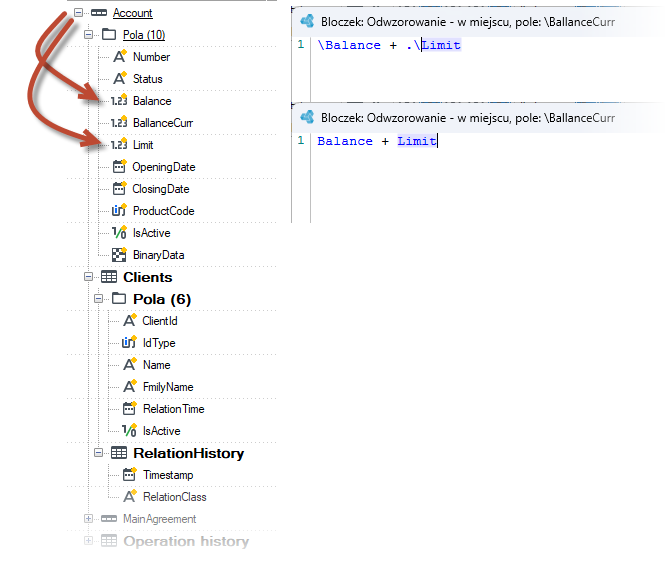This screenshot has width=666, height=574.
Task: Click the boolean icon beside Account IsActive
Action: tap(119, 232)
